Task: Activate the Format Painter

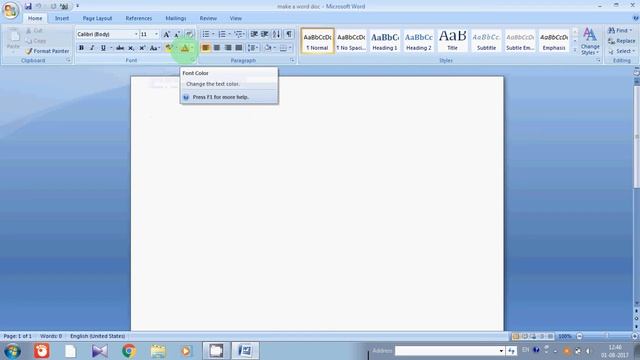Action: coord(47,51)
